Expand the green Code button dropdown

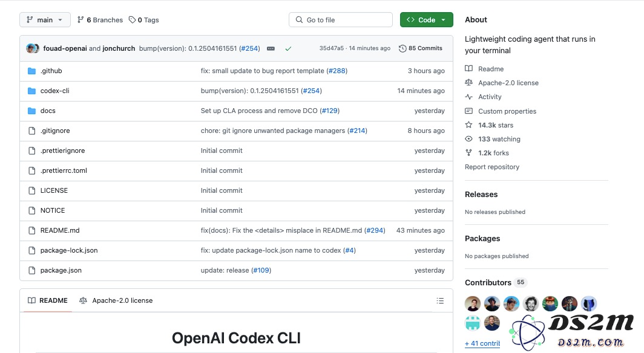(x=426, y=20)
